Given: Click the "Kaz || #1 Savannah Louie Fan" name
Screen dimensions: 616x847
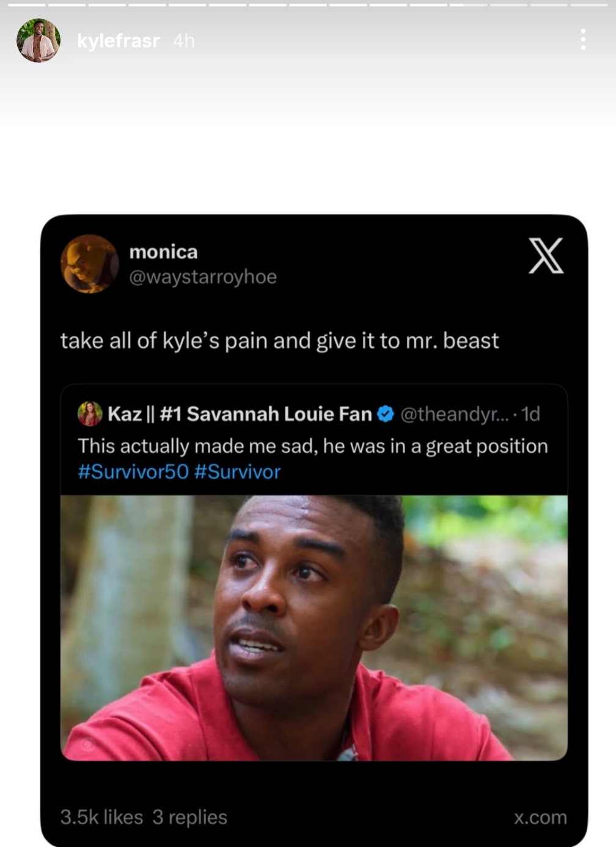Looking at the screenshot, I should (x=240, y=414).
